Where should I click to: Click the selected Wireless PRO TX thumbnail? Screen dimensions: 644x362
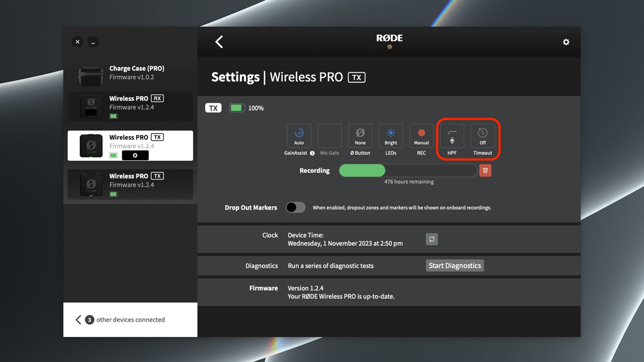91,146
